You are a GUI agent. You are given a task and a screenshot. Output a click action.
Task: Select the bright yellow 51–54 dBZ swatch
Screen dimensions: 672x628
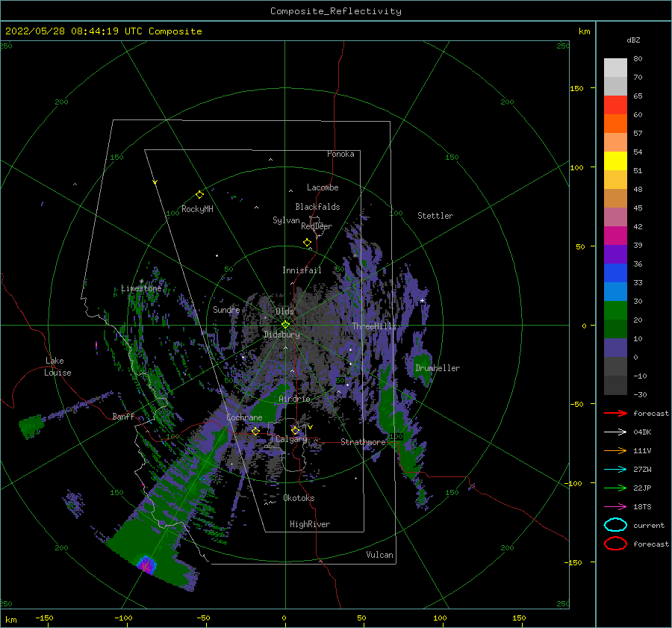[615, 161]
